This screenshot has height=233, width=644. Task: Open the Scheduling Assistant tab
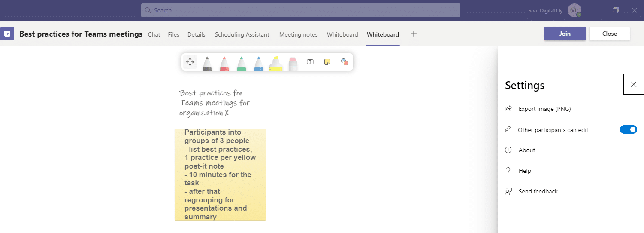point(242,34)
